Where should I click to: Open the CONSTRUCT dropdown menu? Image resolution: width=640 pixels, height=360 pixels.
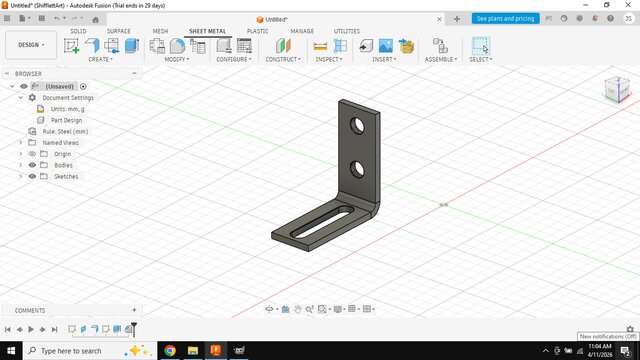(283, 59)
